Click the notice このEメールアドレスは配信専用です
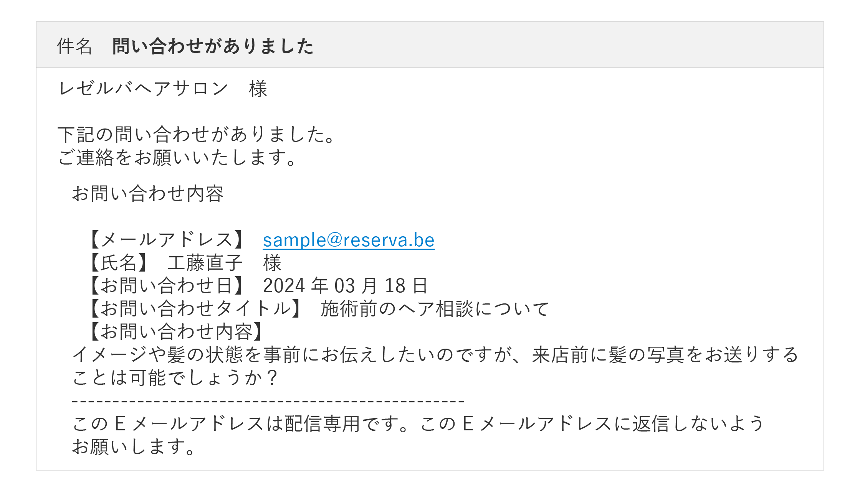This screenshot has width=860, height=504. click(x=418, y=424)
